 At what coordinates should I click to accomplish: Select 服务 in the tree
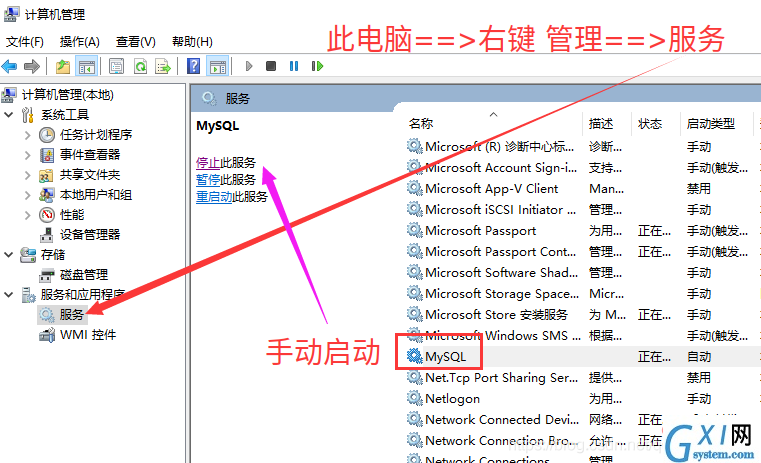71,314
